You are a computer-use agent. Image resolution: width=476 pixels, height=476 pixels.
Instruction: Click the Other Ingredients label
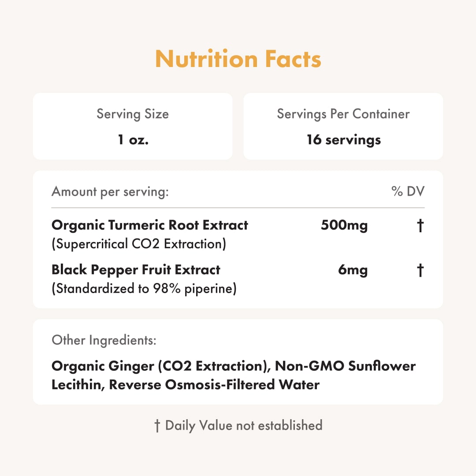tap(104, 340)
